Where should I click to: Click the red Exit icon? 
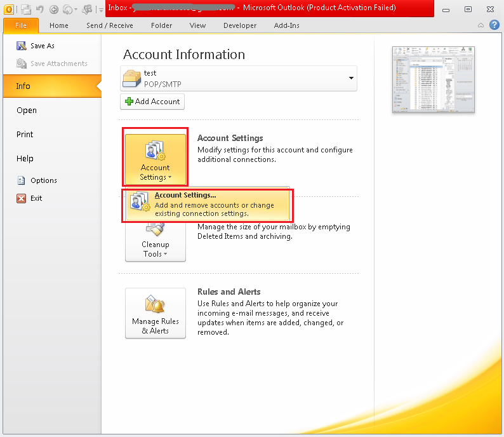pyautogui.click(x=21, y=198)
